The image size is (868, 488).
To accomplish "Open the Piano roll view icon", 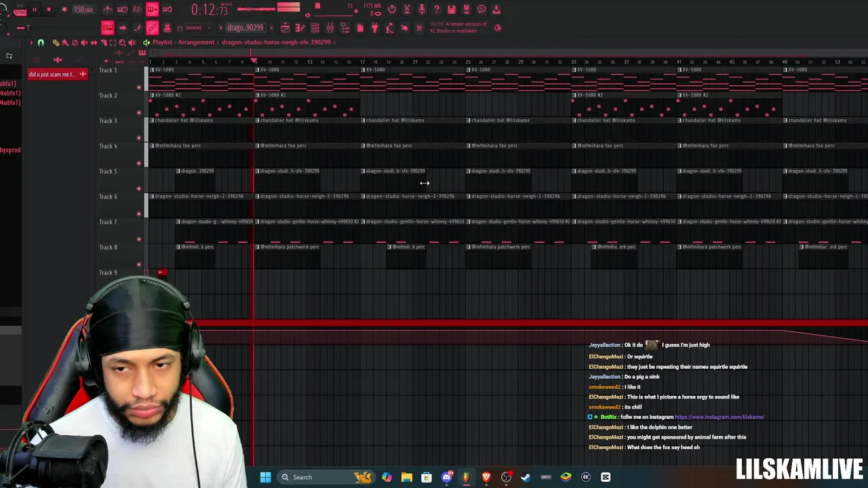I will [x=300, y=28].
